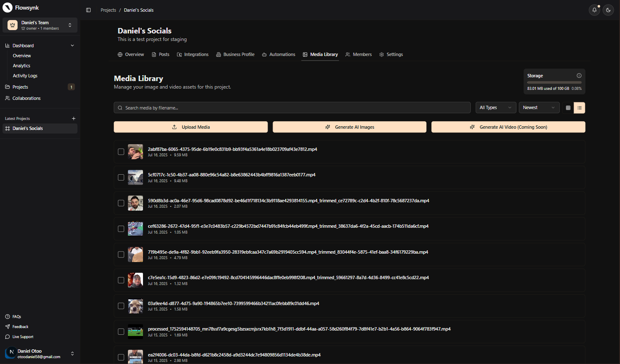
Task: Click the storage usage progress bar
Action: coord(554,82)
